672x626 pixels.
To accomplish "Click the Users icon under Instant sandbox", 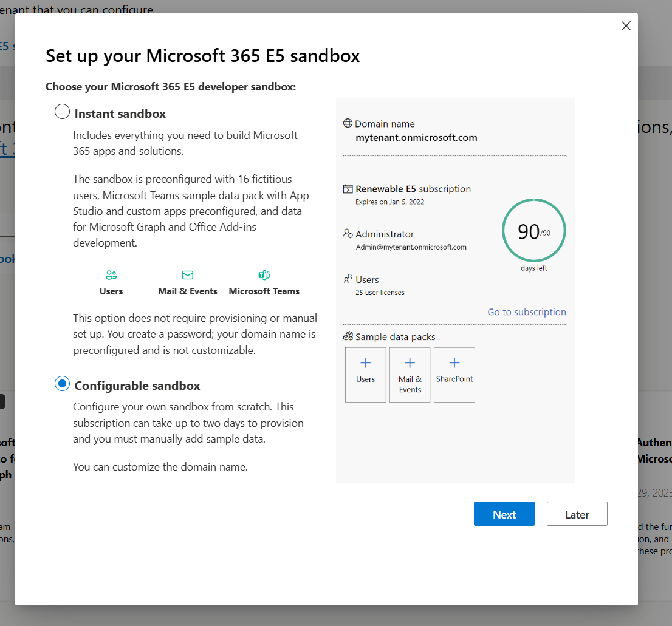I will 111,275.
